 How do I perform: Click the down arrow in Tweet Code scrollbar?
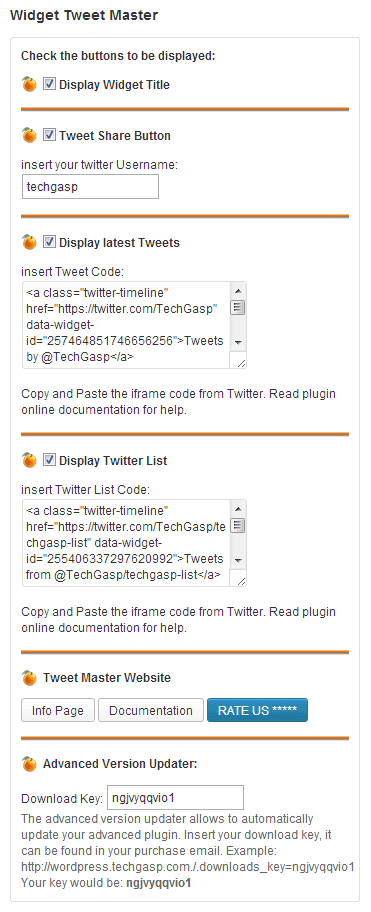tap(238, 343)
